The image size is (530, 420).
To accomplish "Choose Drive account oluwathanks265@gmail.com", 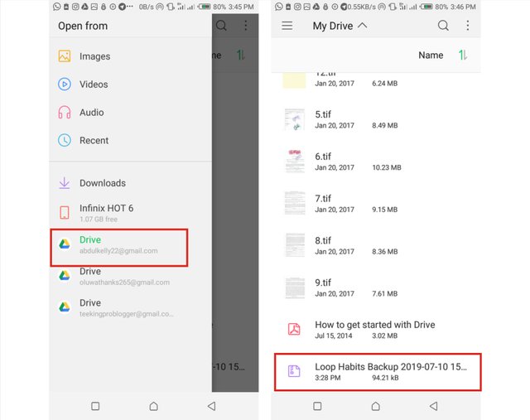I will click(x=131, y=277).
